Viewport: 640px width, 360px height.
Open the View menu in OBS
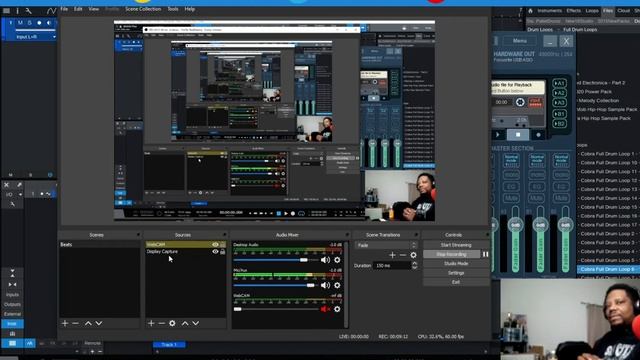93,9
